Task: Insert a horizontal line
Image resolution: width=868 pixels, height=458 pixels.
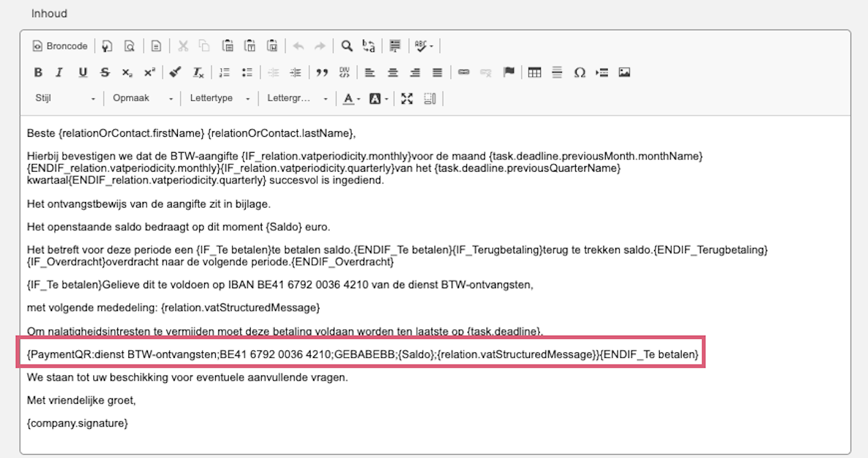Action: click(557, 73)
